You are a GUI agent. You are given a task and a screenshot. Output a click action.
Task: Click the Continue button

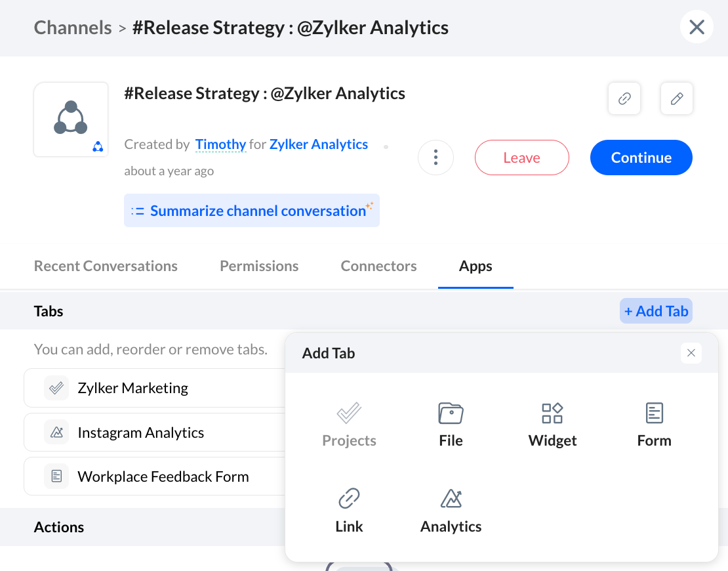click(641, 158)
